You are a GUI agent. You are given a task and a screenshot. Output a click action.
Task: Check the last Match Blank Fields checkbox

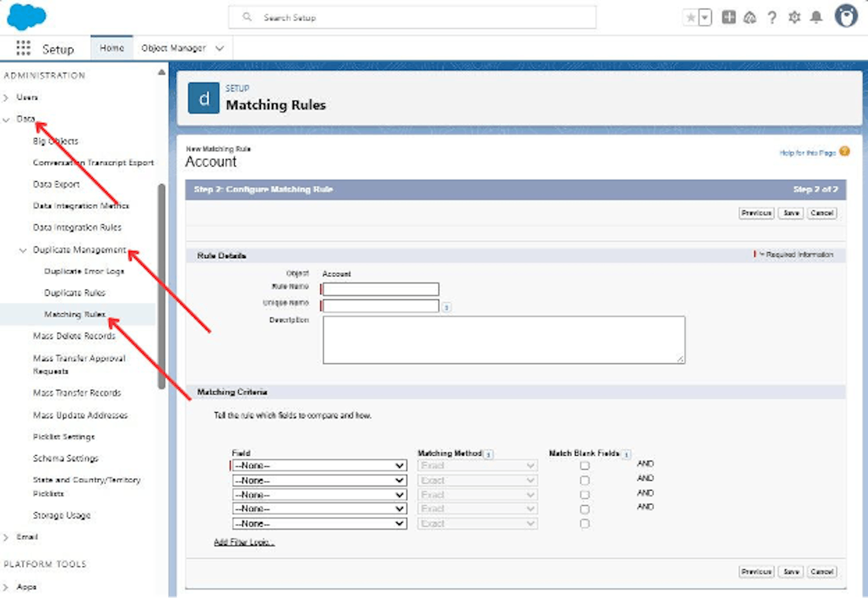tap(585, 523)
